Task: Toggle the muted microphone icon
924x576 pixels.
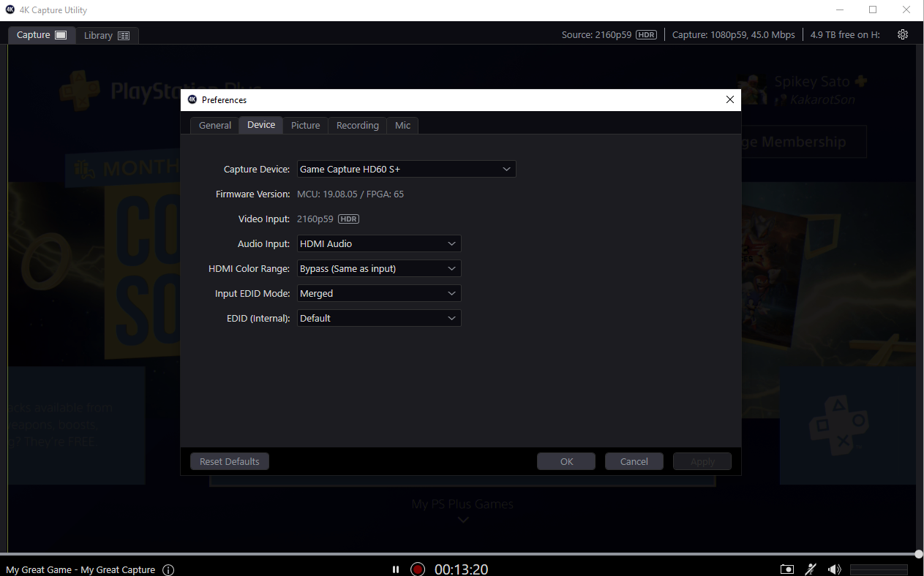Action: coord(811,569)
